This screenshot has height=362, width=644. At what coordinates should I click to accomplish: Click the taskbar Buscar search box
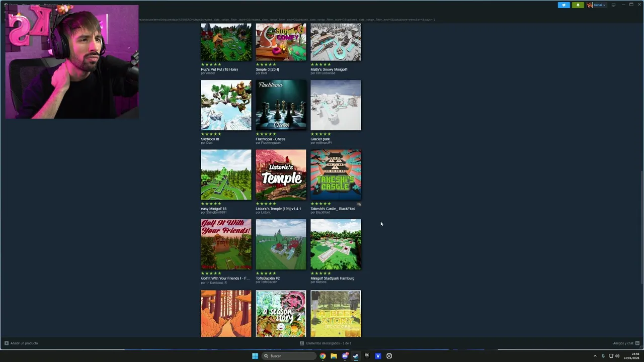coord(289,356)
